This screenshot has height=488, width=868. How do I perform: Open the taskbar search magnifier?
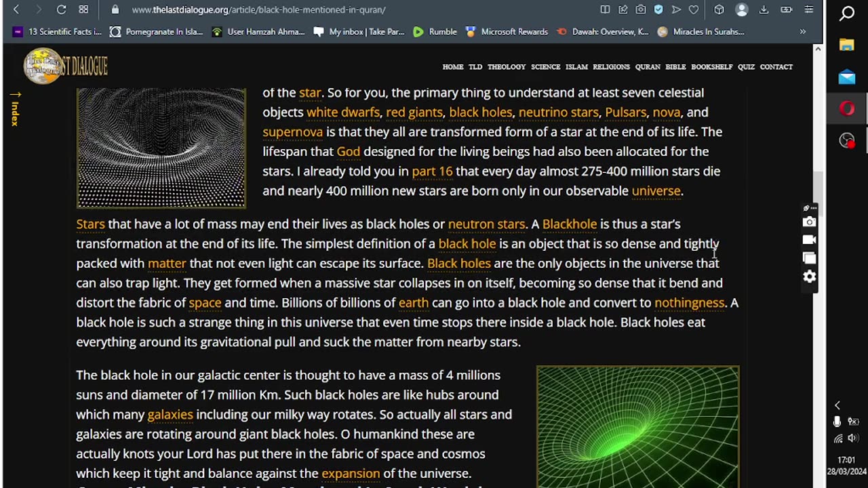point(847,14)
